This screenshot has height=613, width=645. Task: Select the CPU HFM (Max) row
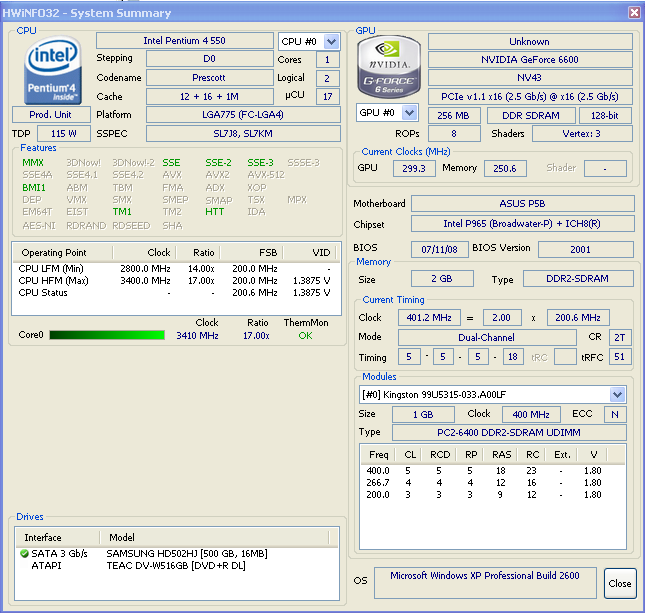coord(176,281)
